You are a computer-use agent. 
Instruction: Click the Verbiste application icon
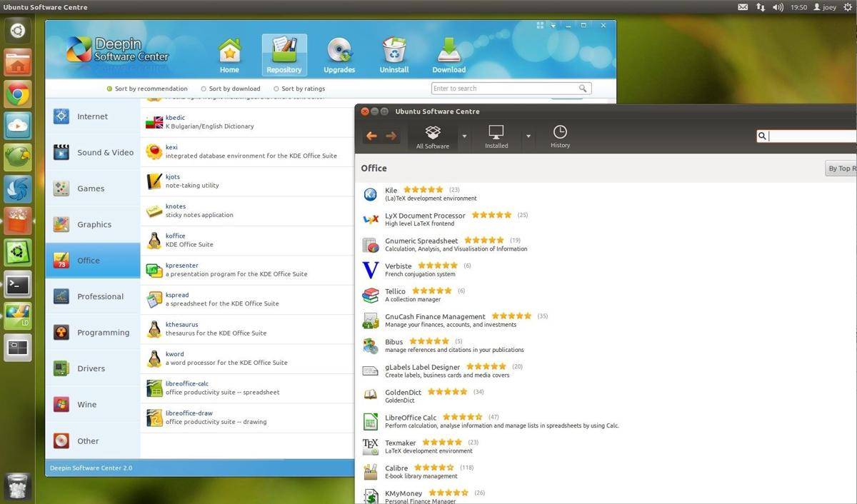pyautogui.click(x=371, y=270)
